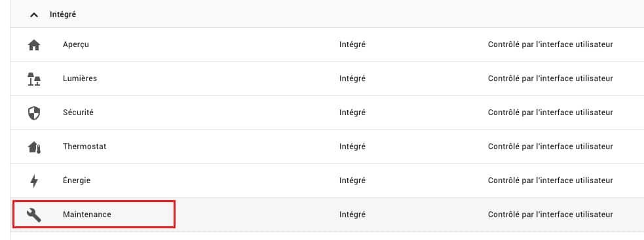Select the lamps icon for Lumières
The width and height of the screenshot is (644, 240).
(x=34, y=78)
